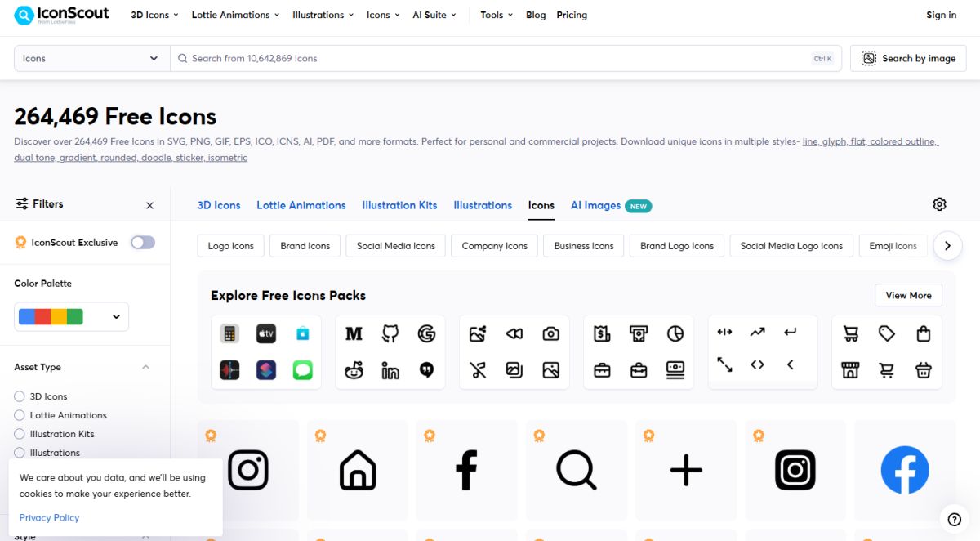Expand the Icons search category dropdown
This screenshot has width=980, height=541.
pos(91,59)
